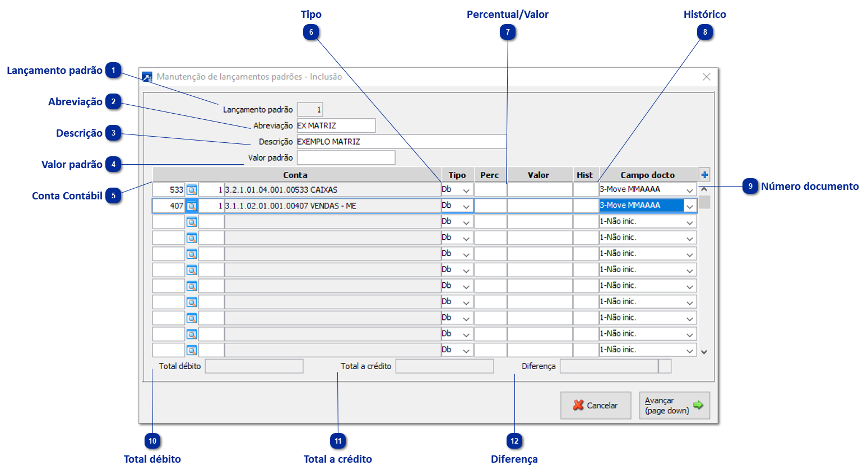This screenshot has height=475, width=868.
Task: Click account text 3.1.1.02.01.001.00407 VENDAS - ME
Action: (291, 206)
